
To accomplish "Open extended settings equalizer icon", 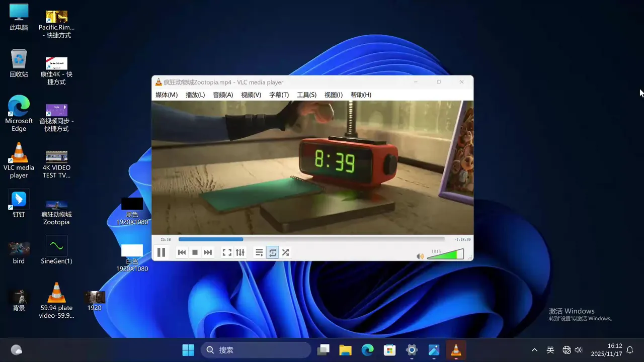I will click(240, 252).
